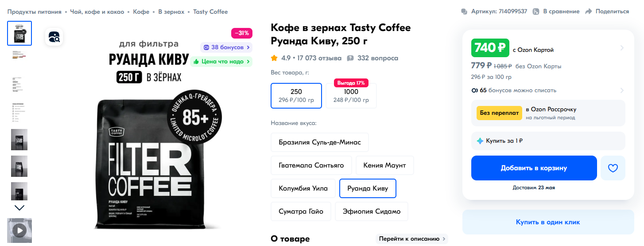This screenshot has height=246, width=644.
Task: Add the coffee to cart
Action: click(x=534, y=168)
